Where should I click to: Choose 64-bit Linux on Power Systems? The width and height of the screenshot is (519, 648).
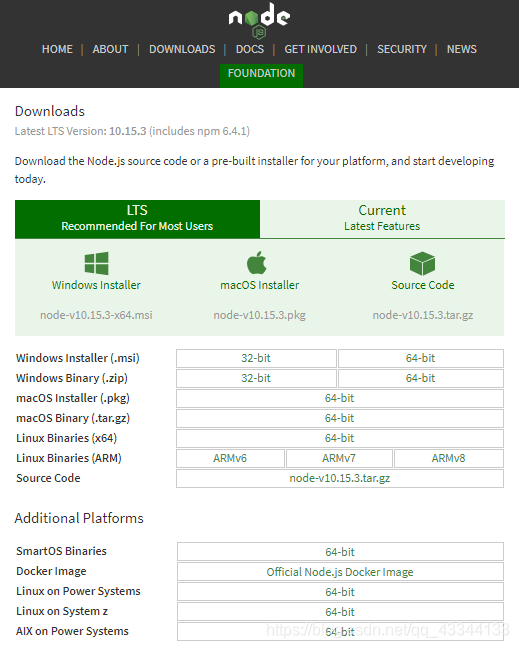coord(340,592)
